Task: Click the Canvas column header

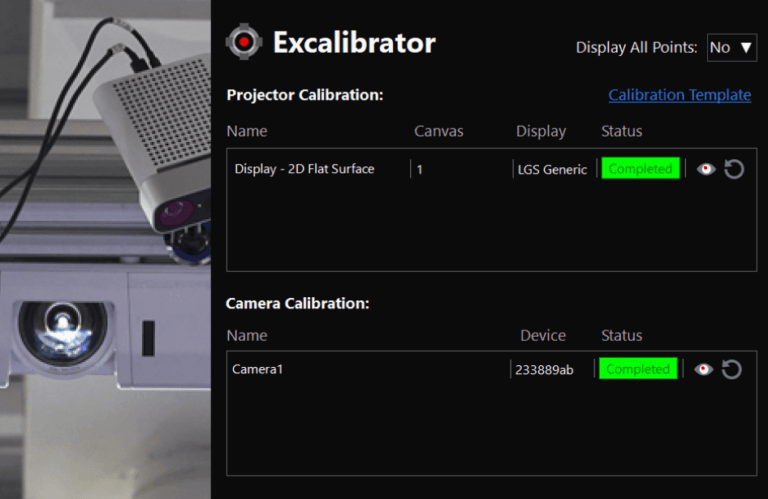Action: [439, 131]
